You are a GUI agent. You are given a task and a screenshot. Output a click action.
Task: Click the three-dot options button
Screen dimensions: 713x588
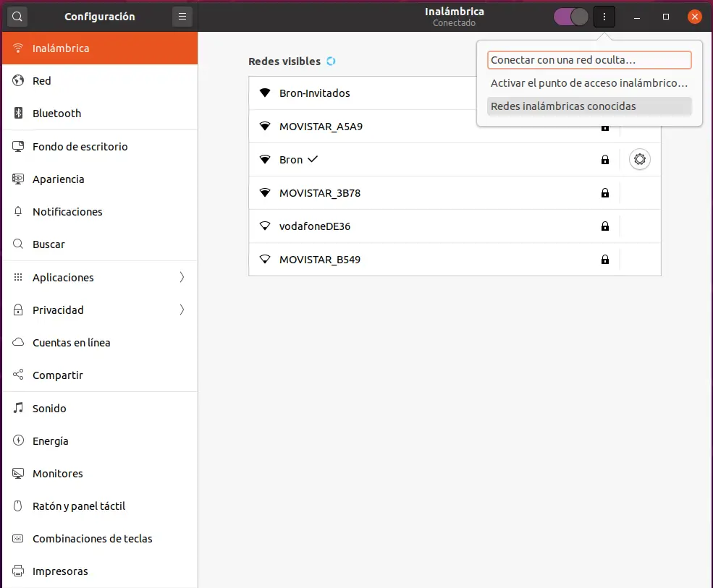[604, 17]
